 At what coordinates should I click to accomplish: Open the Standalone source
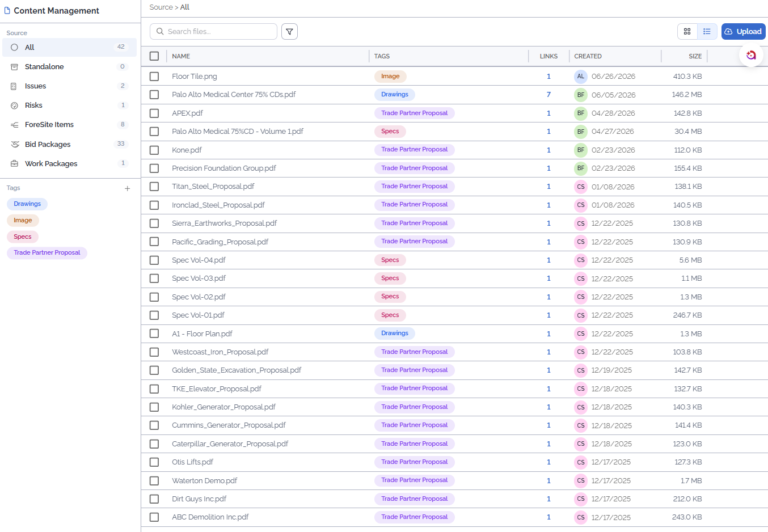(69, 67)
